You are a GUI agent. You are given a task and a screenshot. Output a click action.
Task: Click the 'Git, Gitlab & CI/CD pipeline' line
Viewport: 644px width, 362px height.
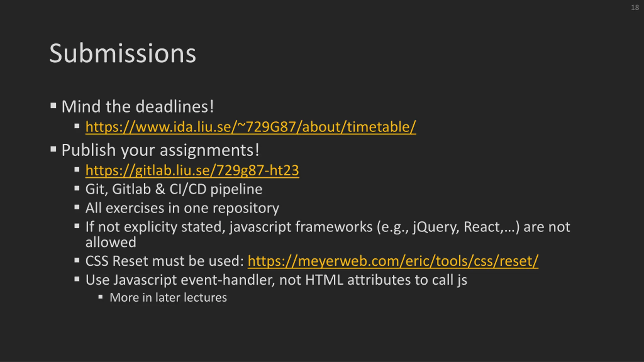click(174, 189)
